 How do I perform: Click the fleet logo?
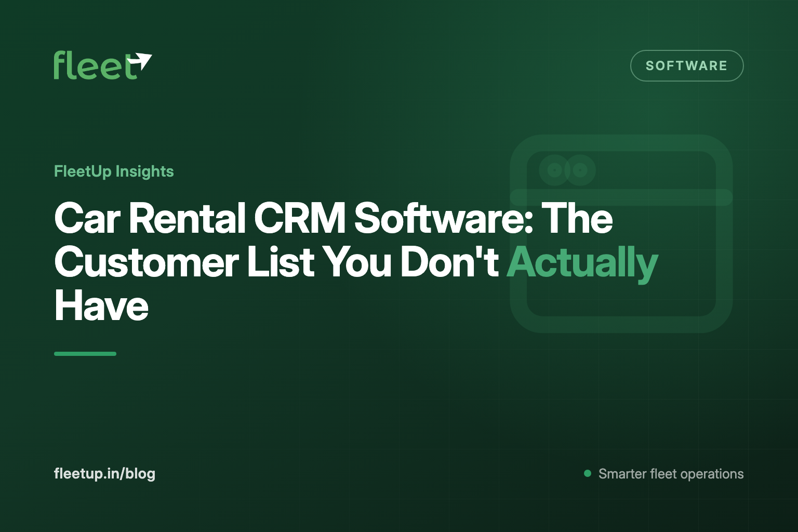(103, 65)
